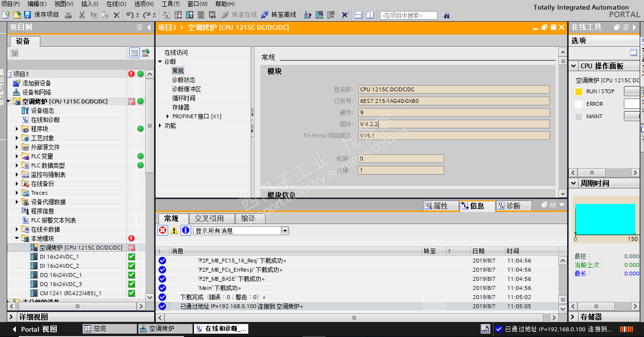Click connection status message in status bar

pos(559,329)
